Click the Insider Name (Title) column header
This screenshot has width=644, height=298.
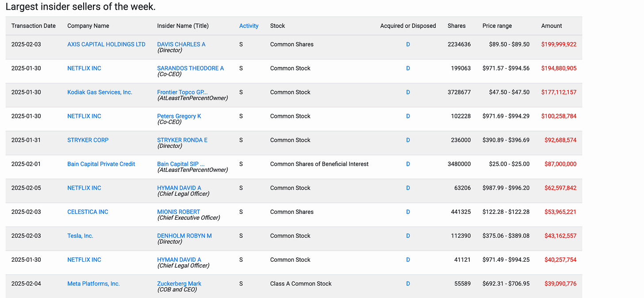(183, 26)
